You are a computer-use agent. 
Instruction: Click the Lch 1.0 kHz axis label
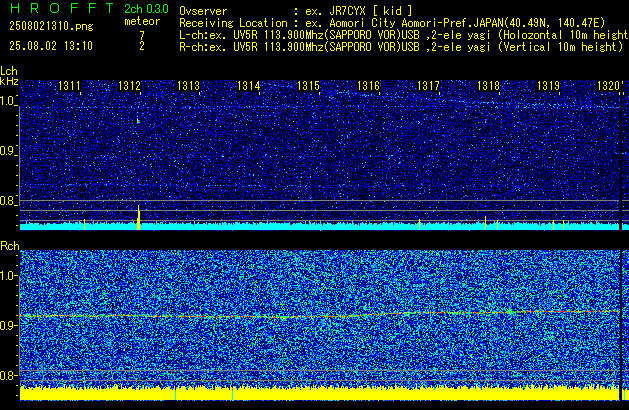(x=8, y=101)
